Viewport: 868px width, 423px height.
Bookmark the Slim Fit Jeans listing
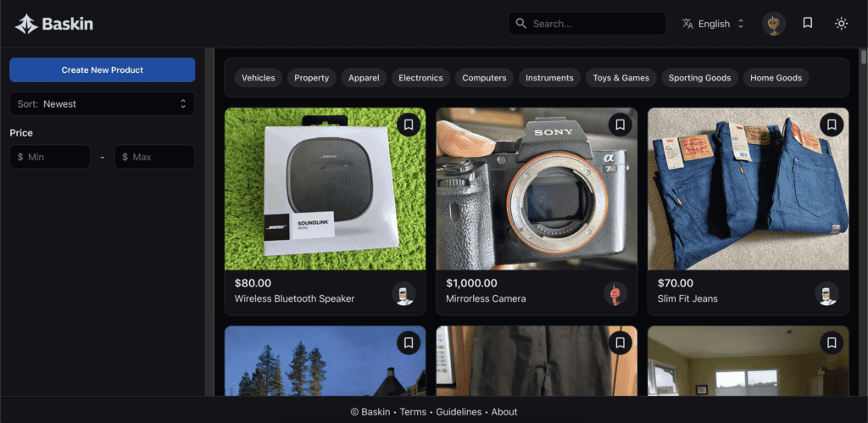[832, 125]
